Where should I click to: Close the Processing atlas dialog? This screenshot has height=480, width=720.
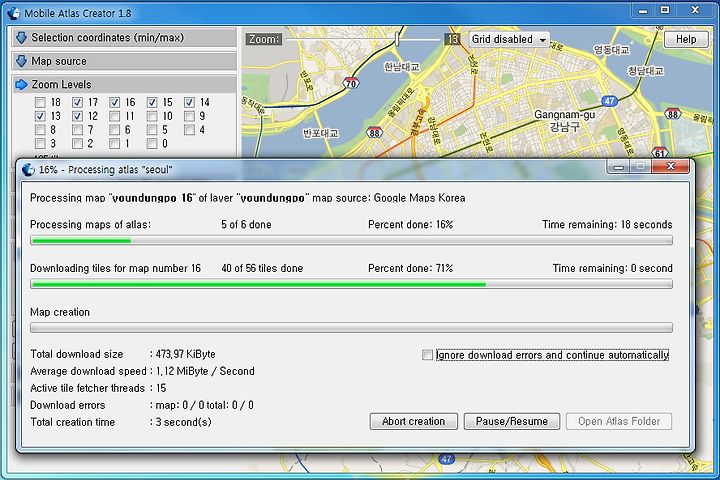670,166
